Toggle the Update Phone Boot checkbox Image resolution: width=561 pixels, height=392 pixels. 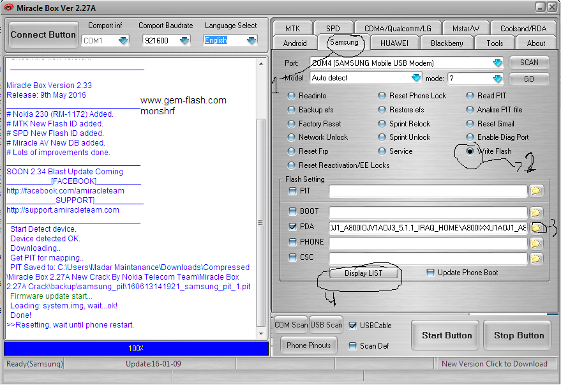click(430, 273)
